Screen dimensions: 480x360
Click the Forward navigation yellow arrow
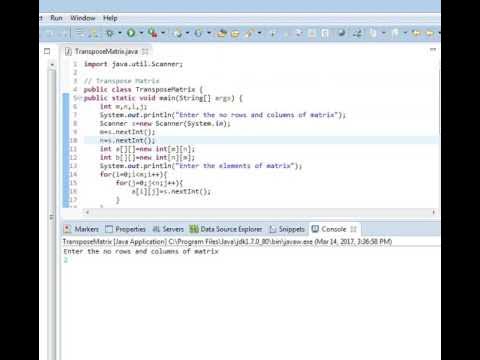point(430,33)
